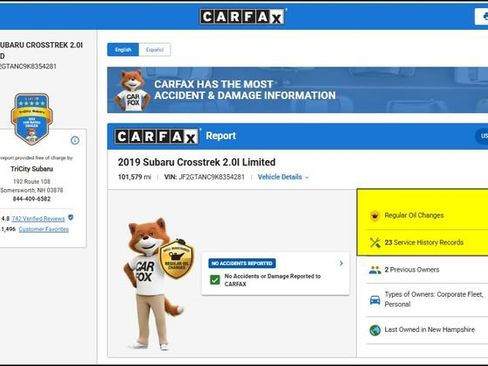Click the info circle icon beside badge
Screen dimensions: 488x366
click(75, 140)
